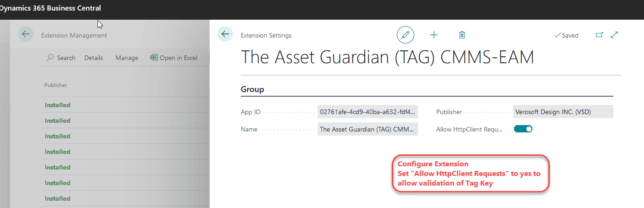Click the trash can delete icon
This screenshot has width=644, height=208.
[x=462, y=35]
